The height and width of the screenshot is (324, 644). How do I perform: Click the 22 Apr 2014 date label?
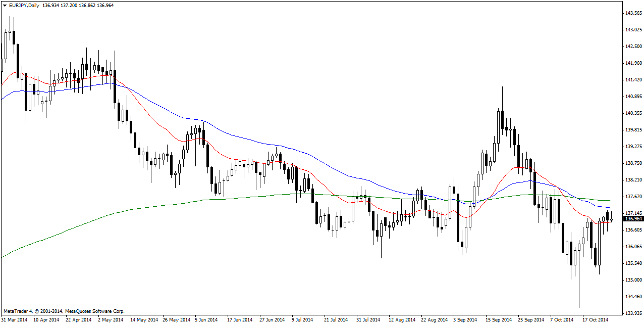click(79, 320)
